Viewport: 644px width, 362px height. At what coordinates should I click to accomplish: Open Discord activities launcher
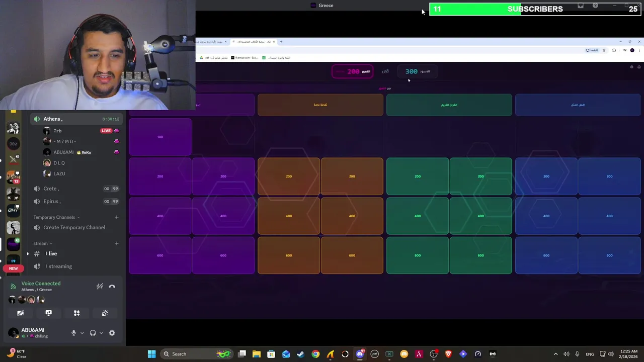click(77, 313)
